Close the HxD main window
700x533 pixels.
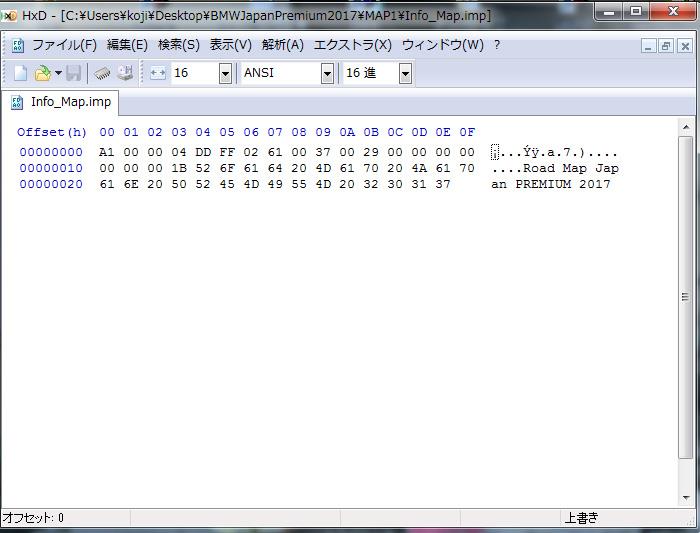coord(673,12)
